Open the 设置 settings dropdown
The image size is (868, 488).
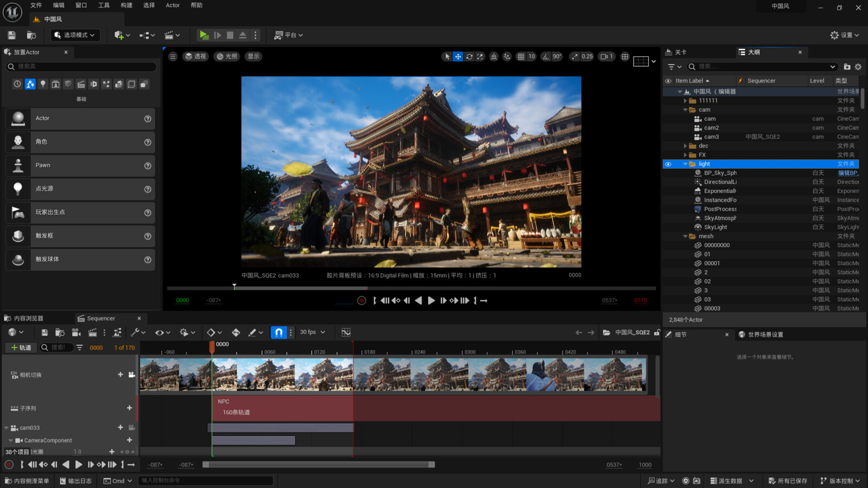click(x=845, y=35)
